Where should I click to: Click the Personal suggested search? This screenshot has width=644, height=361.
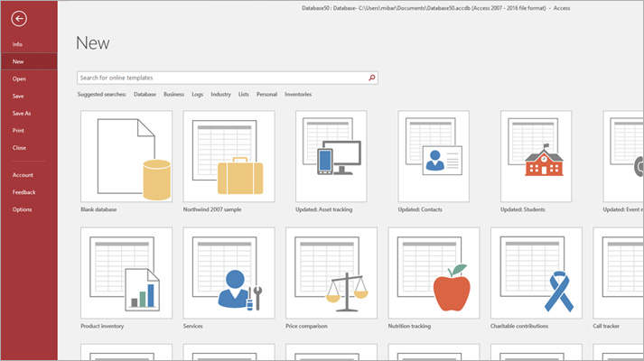pos(267,95)
